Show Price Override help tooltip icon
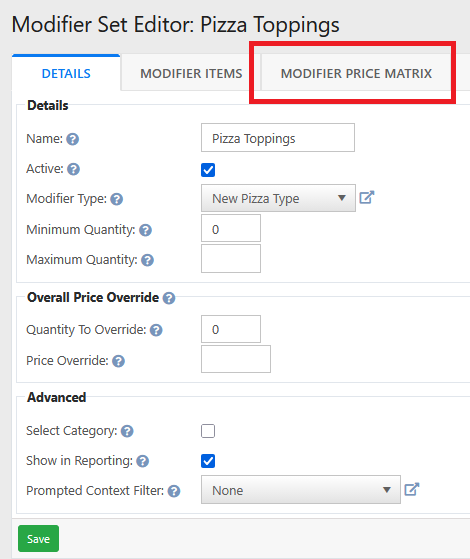 point(118,361)
